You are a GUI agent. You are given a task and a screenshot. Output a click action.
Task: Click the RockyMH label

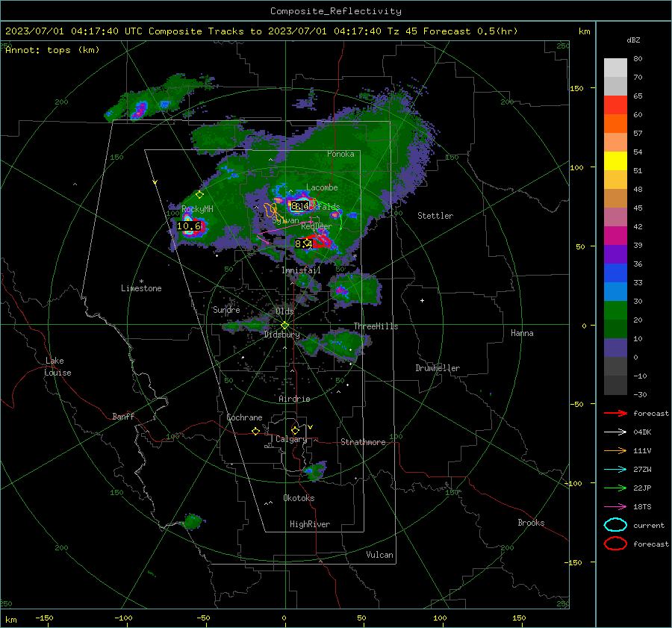coord(197,209)
